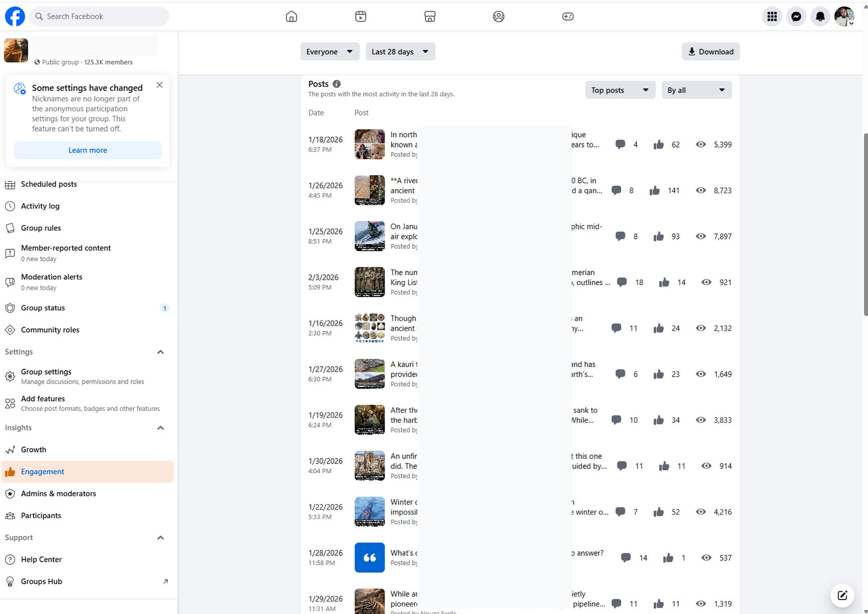
Task: Open Marketplace from top navigation
Action: coord(430,17)
